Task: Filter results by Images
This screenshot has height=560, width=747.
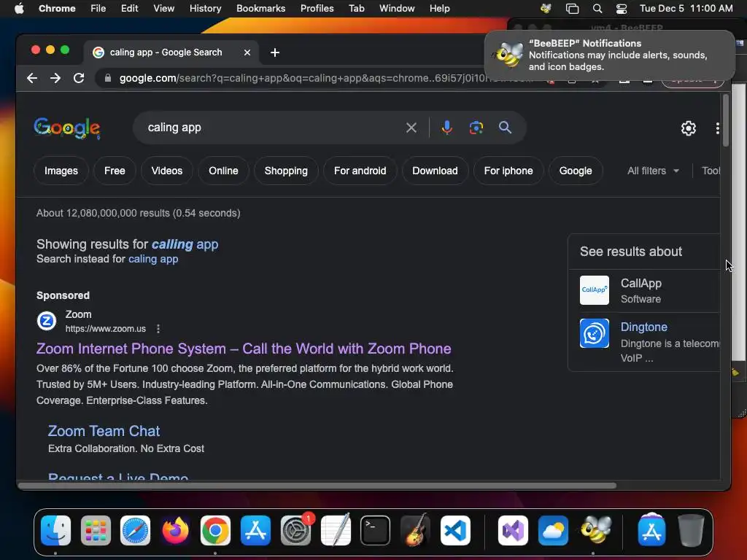Action: coord(61,171)
